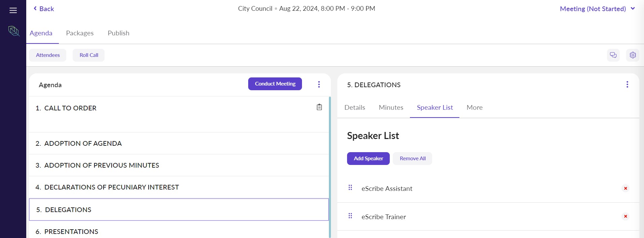Grab the eScribe Assistant drag handle

click(350, 188)
